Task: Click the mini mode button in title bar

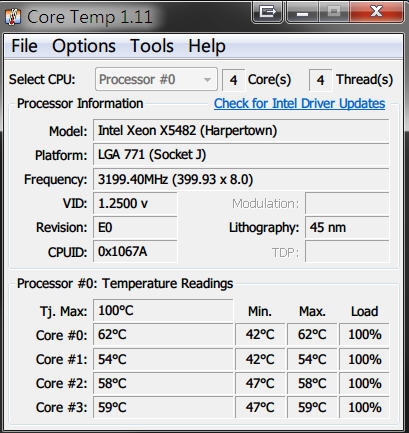Action: pyautogui.click(x=267, y=12)
